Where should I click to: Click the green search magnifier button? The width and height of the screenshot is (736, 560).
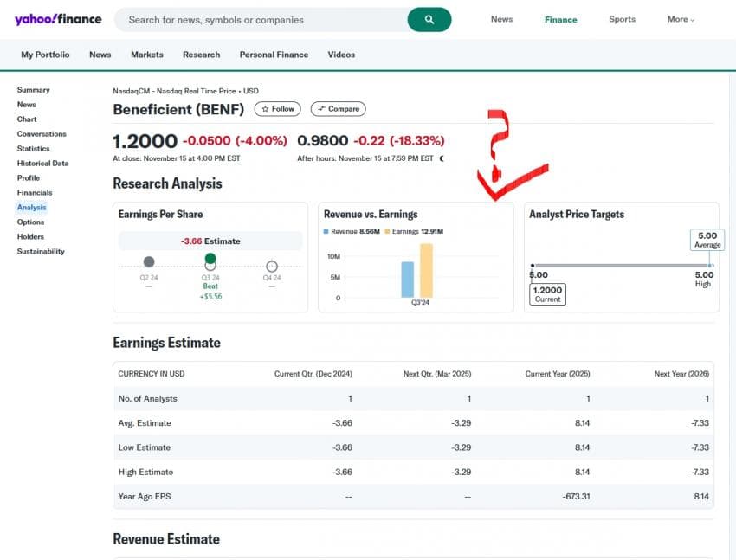tap(429, 20)
